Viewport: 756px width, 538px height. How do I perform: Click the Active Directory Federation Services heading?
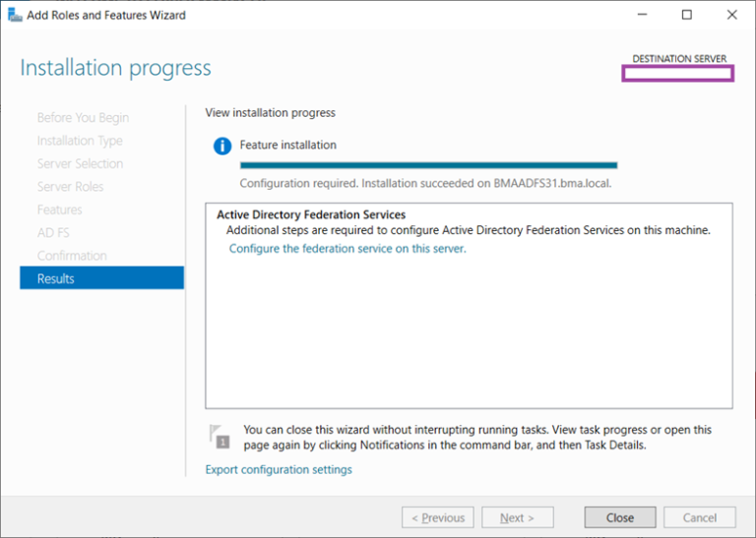311,214
